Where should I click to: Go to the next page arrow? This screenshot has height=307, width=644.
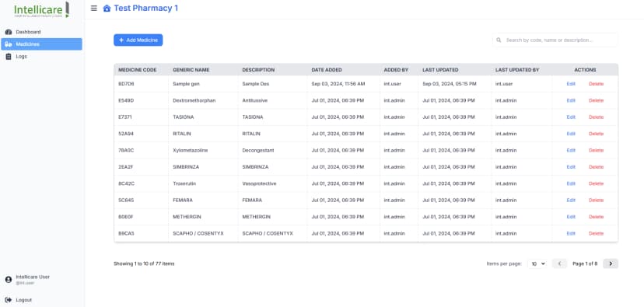[611, 263]
